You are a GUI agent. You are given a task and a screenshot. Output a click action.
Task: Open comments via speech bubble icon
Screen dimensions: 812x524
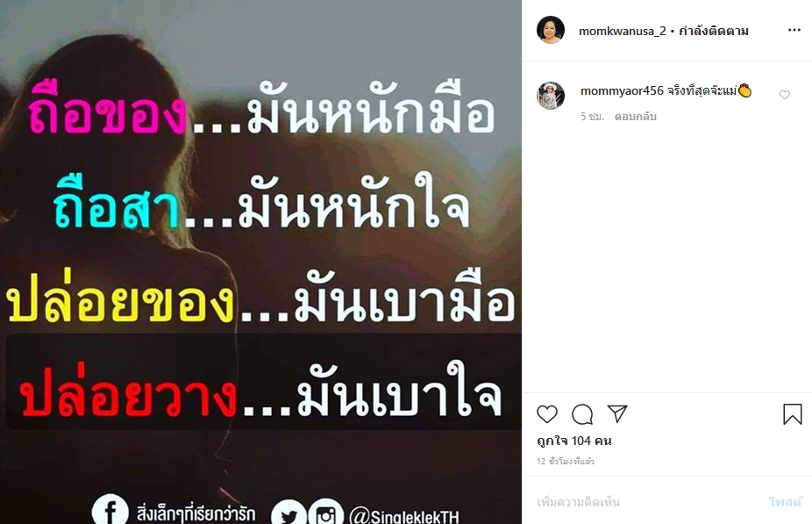[x=582, y=414]
